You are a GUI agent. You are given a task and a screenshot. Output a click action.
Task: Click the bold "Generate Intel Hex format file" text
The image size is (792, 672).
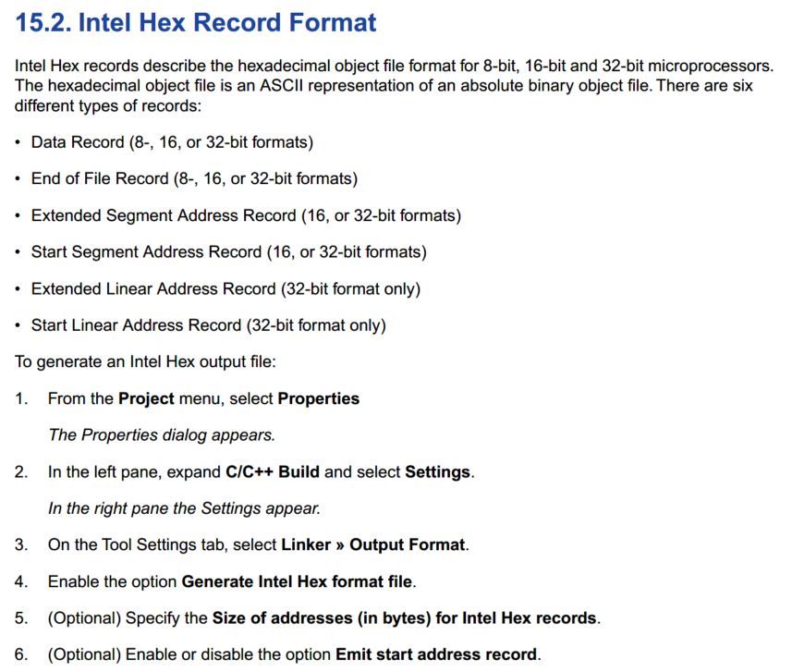tap(297, 581)
